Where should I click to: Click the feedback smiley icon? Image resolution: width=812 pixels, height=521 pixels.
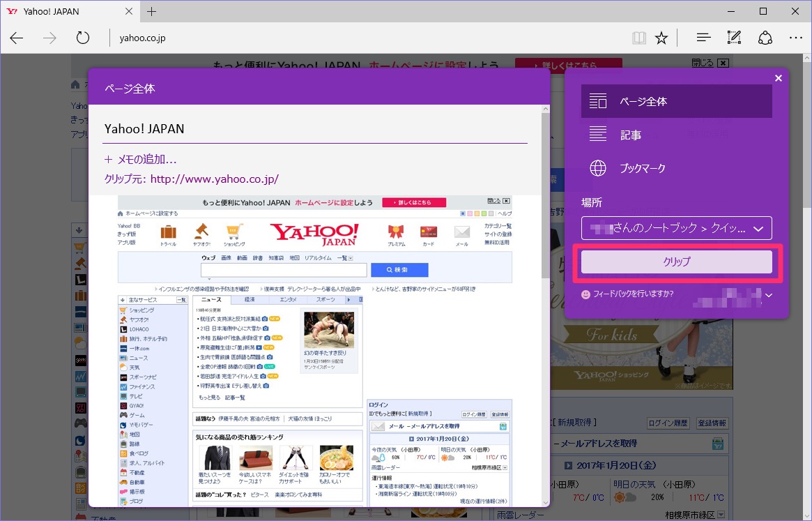(x=585, y=294)
